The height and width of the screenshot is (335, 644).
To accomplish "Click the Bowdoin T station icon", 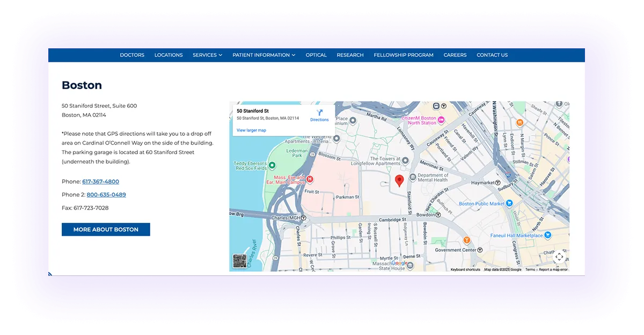I will [438, 215].
